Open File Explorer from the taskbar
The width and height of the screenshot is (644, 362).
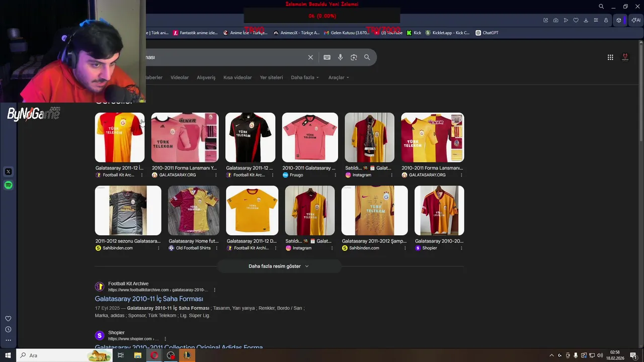tap(137, 355)
